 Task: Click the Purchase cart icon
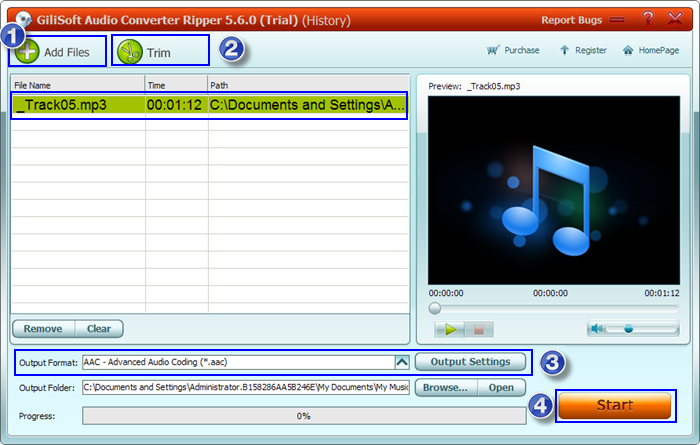tap(493, 50)
